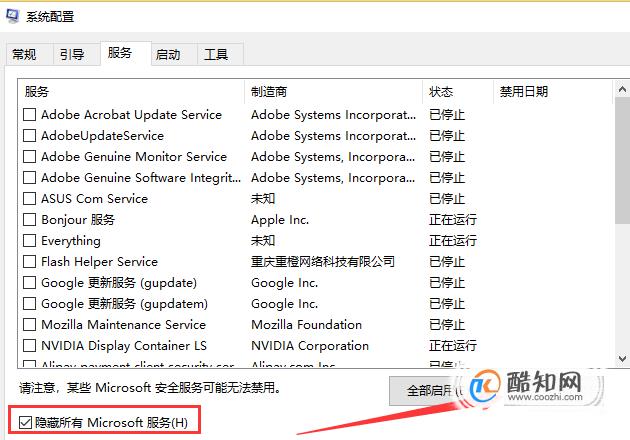Viewport: 630px width, 440px height.
Task: Toggle the Everything service checkbox
Action: [x=29, y=240]
